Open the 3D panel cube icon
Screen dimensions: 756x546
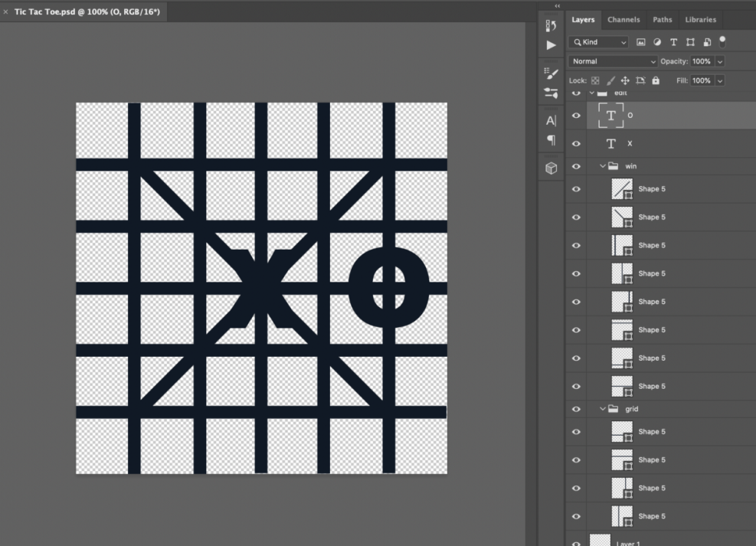[x=551, y=168]
